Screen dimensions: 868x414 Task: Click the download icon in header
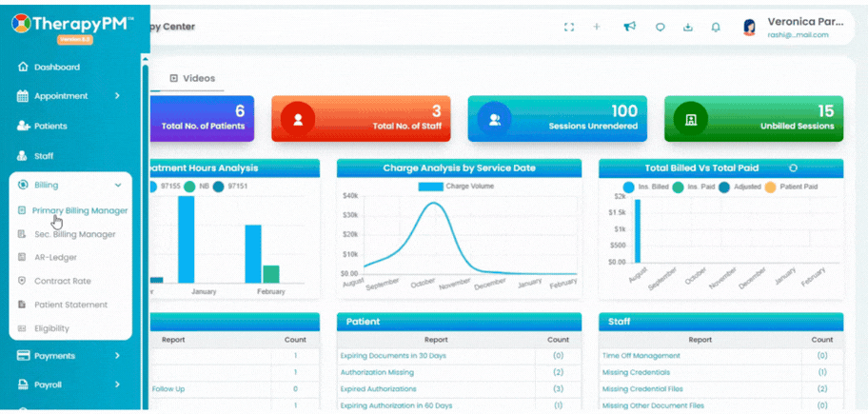(x=687, y=27)
